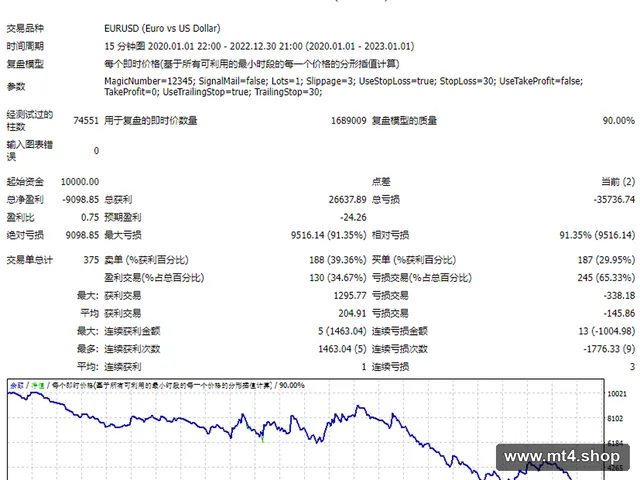The height and width of the screenshot is (480, 640).
Task: Click the time period value starting with 15 分钟图
Action: coord(259,46)
